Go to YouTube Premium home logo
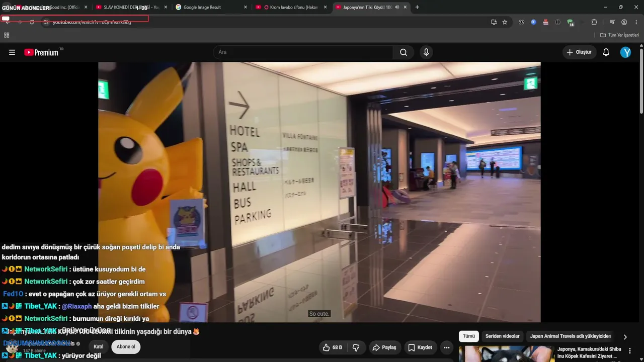The image size is (644, 362). tap(41, 52)
